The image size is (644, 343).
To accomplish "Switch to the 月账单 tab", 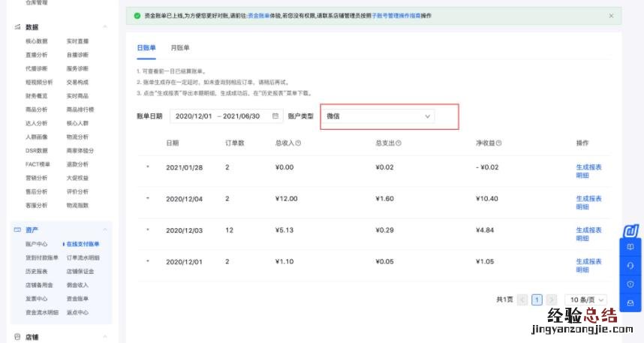I will click(179, 48).
